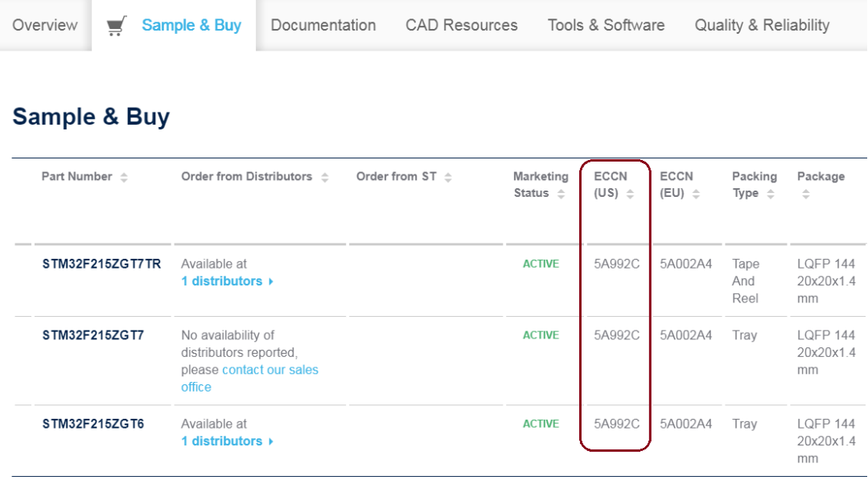
Task: Open the Overview tab
Action: tap(45, 26)
